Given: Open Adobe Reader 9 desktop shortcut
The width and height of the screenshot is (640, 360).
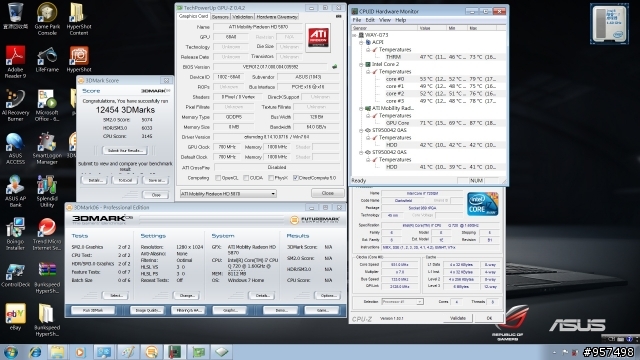Looking at the screenshot, I should point(15,62).
